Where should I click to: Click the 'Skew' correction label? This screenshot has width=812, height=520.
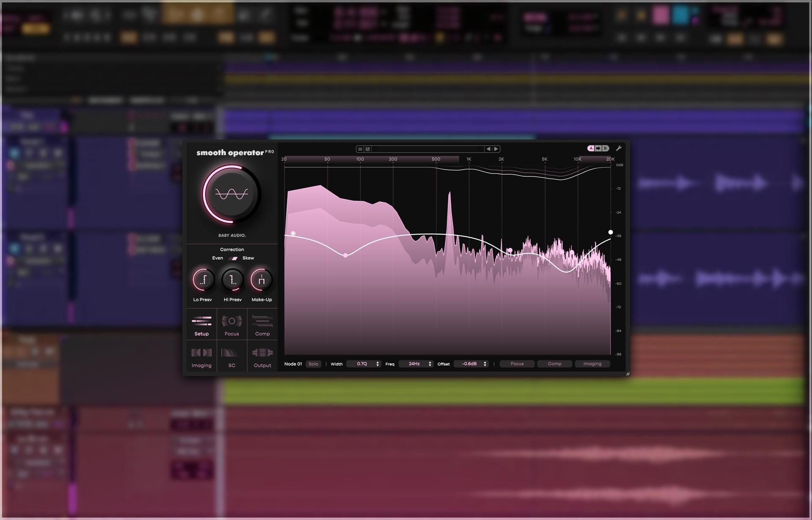click(x=248, y=258)
